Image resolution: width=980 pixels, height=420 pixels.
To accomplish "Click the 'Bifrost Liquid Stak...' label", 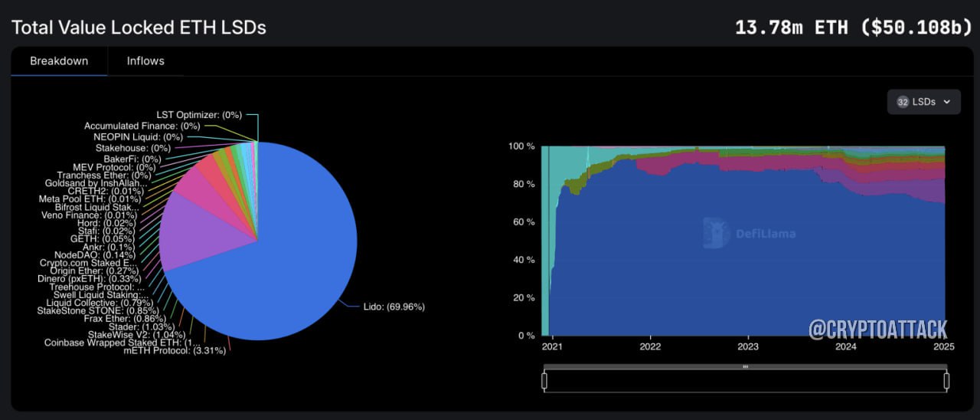I will 96,207.
